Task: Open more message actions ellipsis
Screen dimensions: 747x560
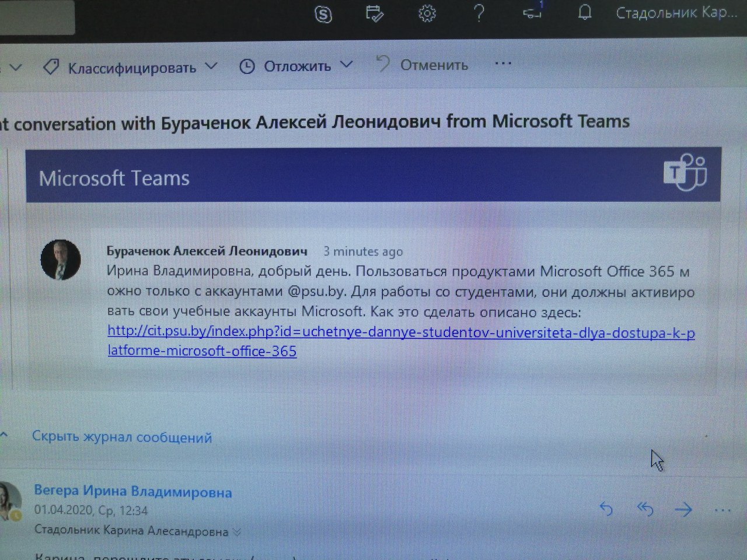Action: click(722, 510)
